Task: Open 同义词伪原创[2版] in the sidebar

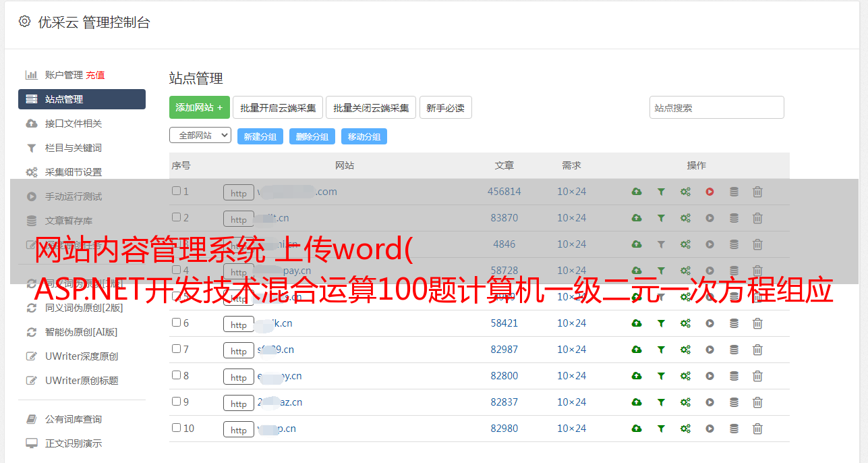Action: pos(84,308)
